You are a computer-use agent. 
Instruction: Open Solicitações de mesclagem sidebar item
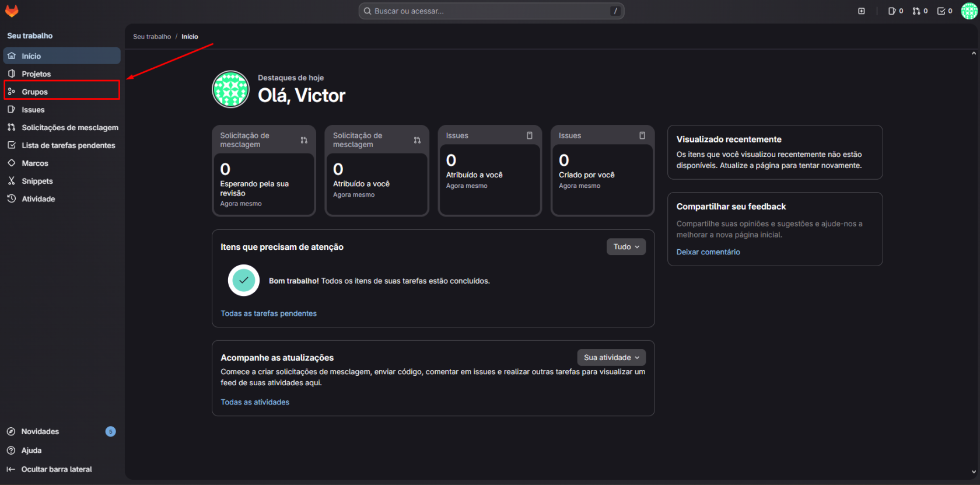point(62,127)
